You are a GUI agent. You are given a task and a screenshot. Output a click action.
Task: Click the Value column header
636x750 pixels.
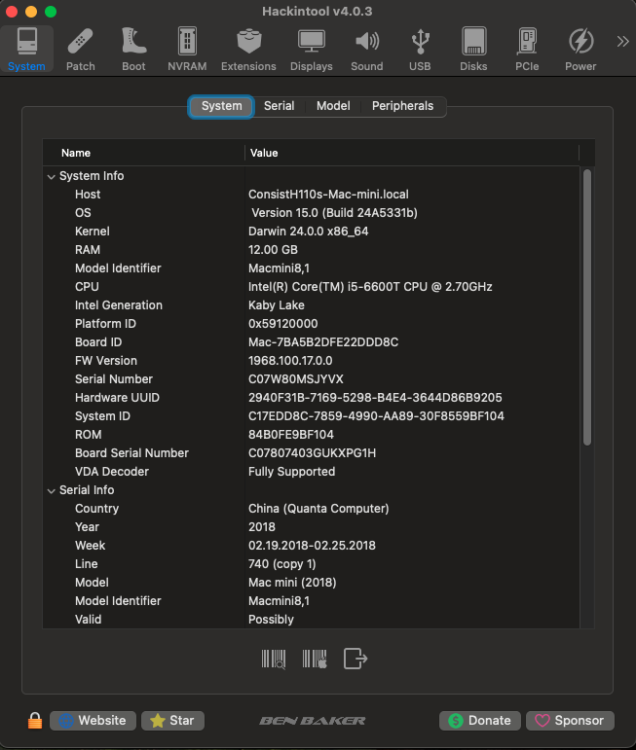click(x=411, y=153)
